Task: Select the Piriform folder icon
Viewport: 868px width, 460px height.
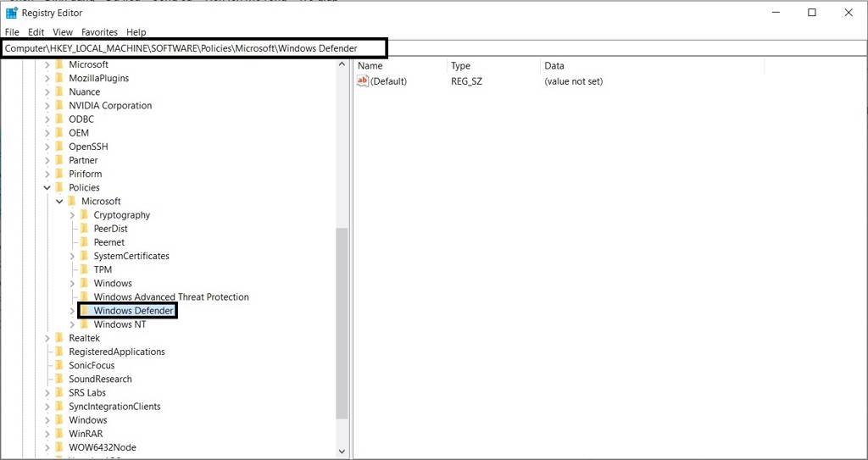Action: 60,174
